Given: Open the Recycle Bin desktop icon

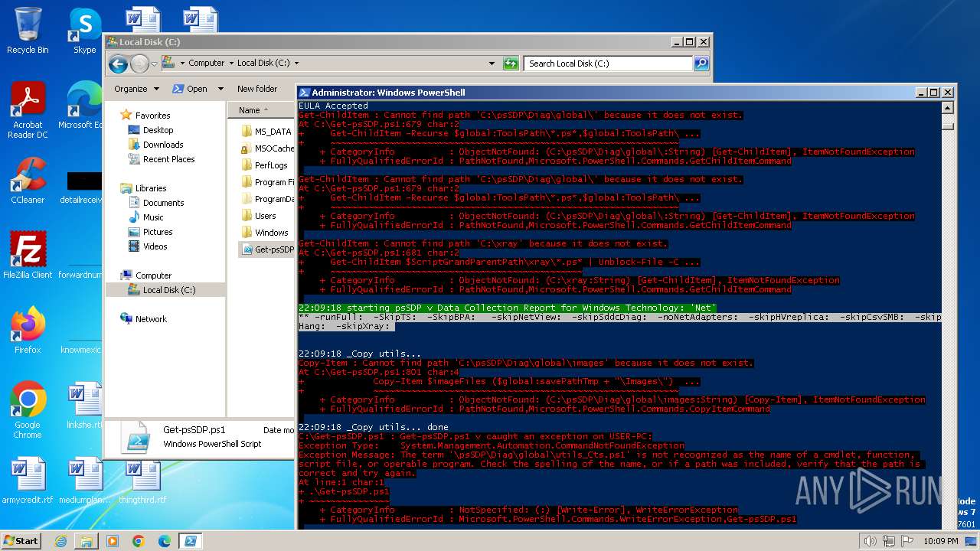Looking at the screenshot, I should (28, 31).
